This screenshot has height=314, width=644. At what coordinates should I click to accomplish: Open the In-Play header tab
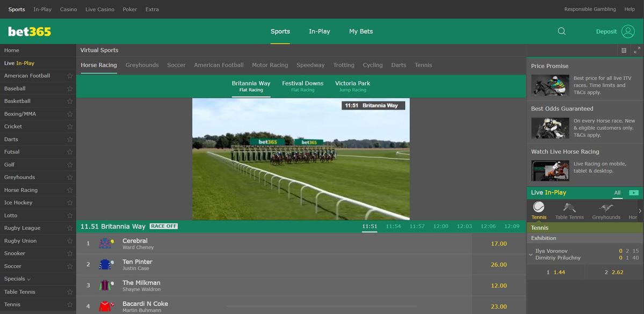320,31
